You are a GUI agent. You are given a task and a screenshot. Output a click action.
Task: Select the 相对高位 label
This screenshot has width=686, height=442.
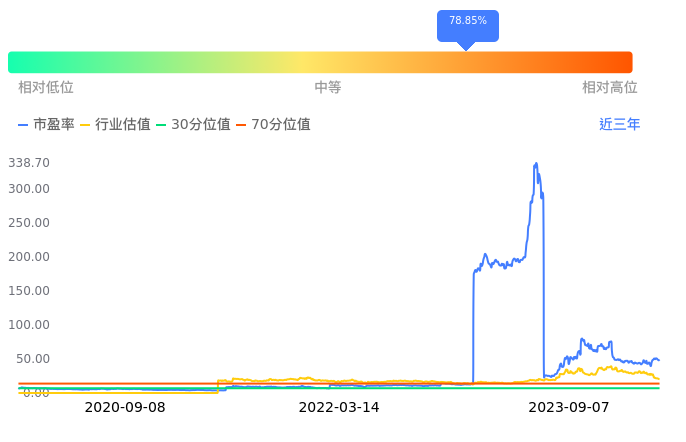coord(610,88)
